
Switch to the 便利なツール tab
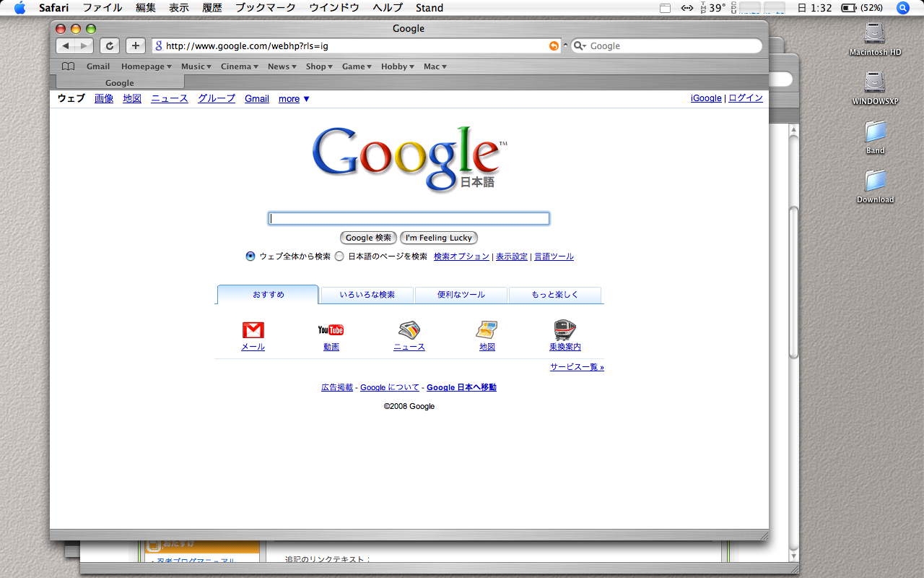(461, 295)
